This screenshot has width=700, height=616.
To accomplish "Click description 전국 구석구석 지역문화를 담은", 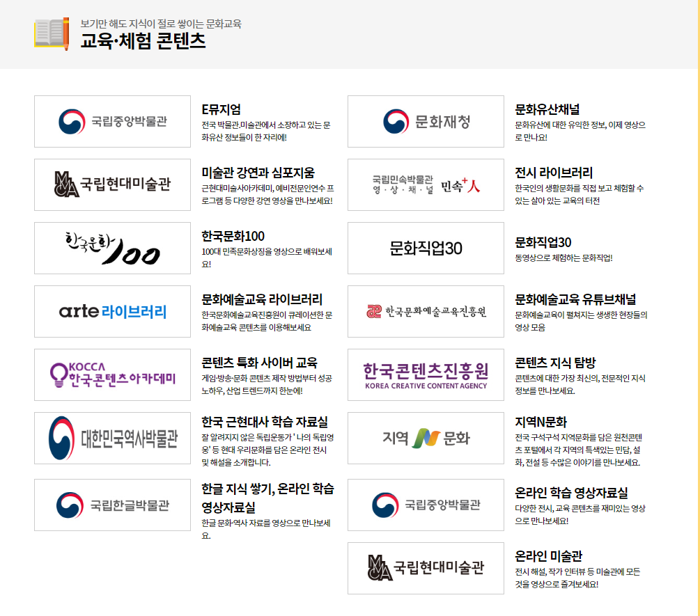I will click(579, 450).
